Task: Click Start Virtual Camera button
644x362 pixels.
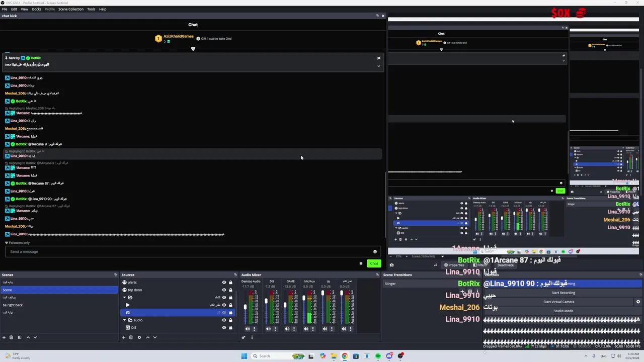Action: (x=558, y=302)
